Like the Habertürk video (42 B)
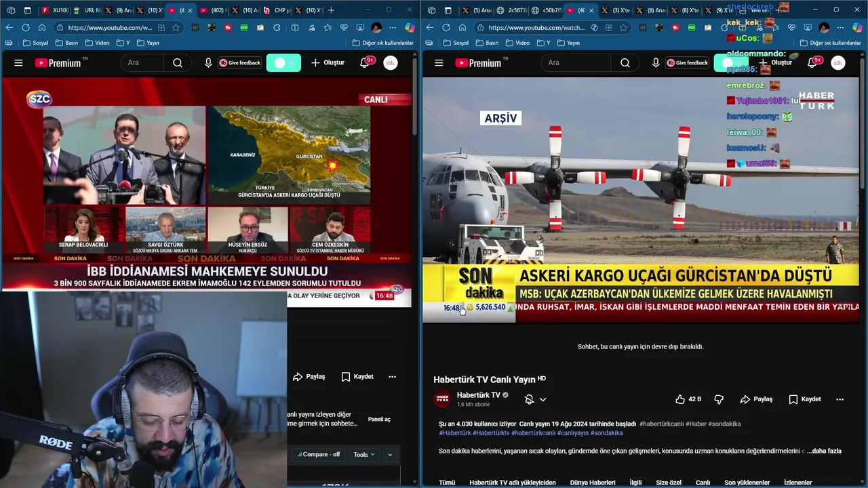 pos(688,399)
